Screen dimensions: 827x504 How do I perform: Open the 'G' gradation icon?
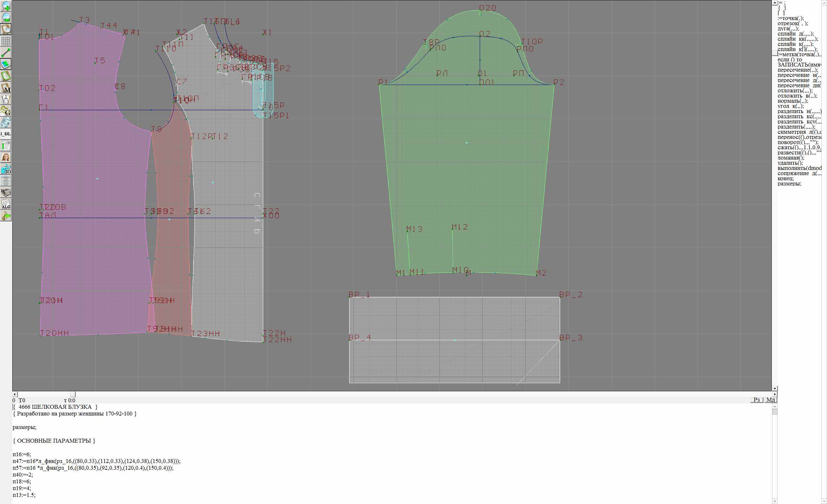6,111
